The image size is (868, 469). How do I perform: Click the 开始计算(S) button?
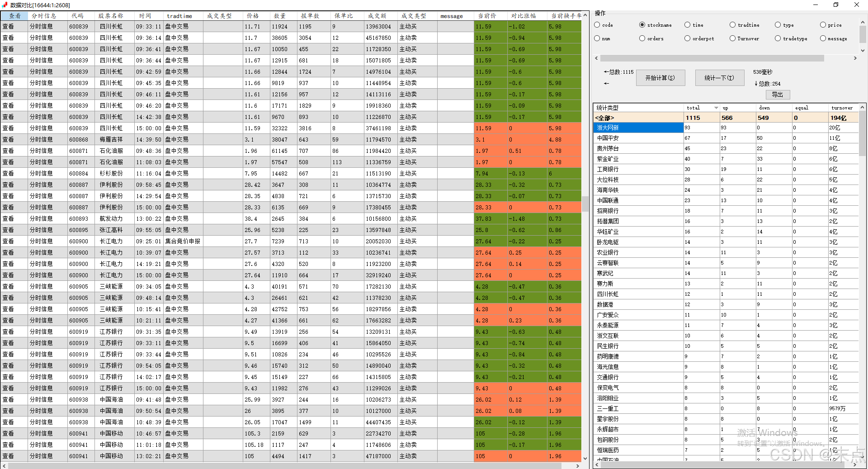[660, 78]
